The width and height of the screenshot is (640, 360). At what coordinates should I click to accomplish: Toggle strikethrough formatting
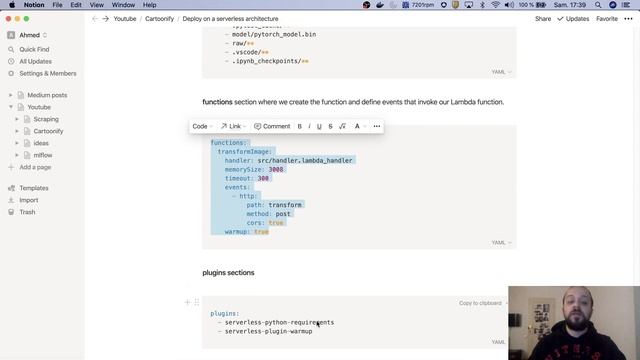(x=330, y=127)
